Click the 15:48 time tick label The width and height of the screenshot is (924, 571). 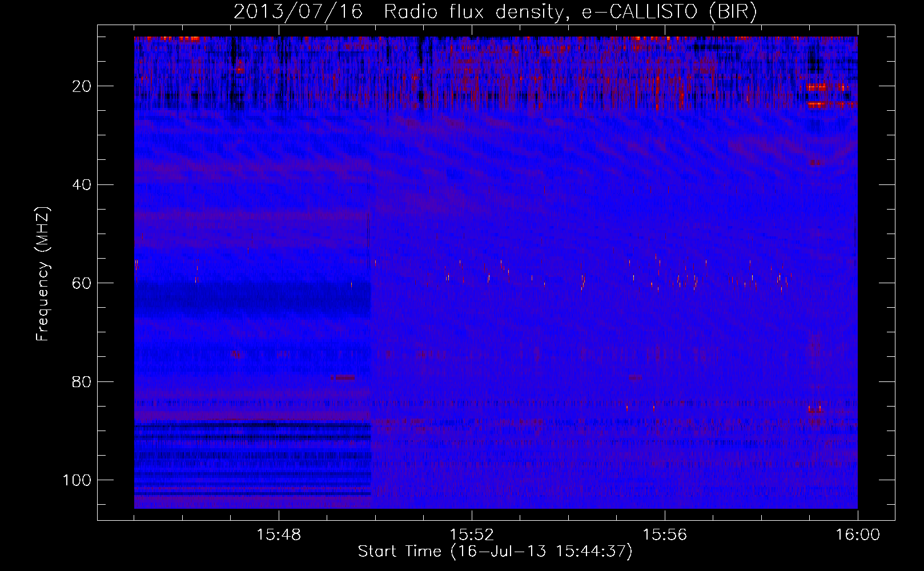(x=279, y=535)
